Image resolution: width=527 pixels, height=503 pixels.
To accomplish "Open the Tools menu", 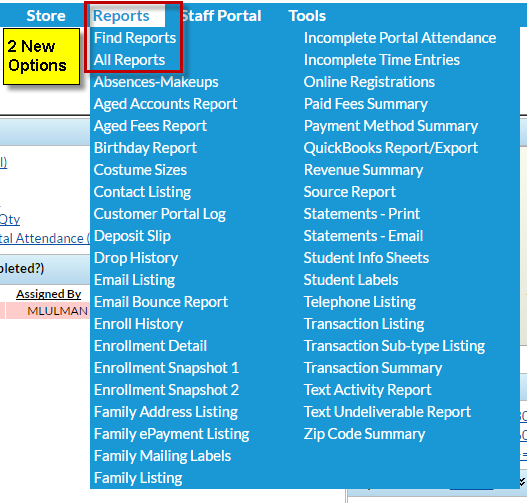I will pyautogui.click(x=307, y=16).
